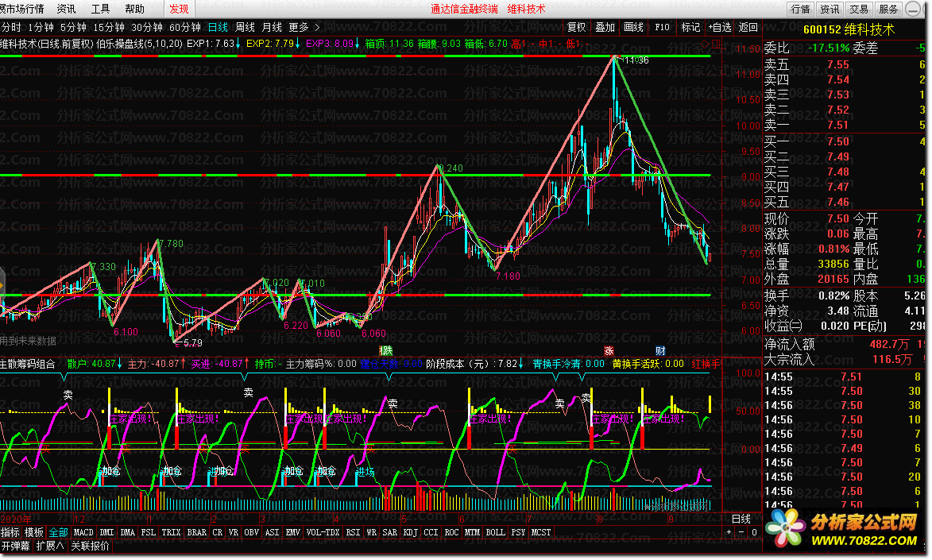The width and height of the screenshot is (932, 560).
Task: Open the F10 company info
Action: point(662,27)
